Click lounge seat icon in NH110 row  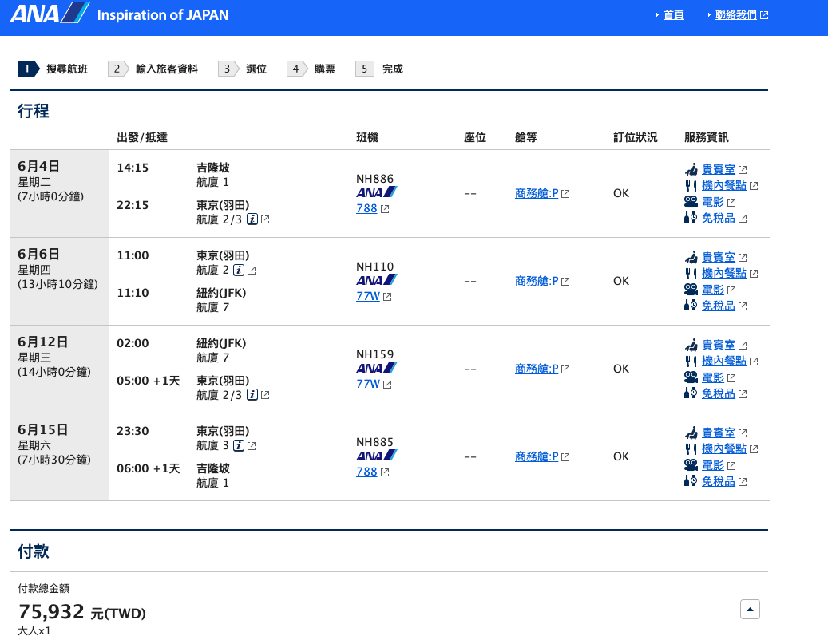(x=691, y=256)
